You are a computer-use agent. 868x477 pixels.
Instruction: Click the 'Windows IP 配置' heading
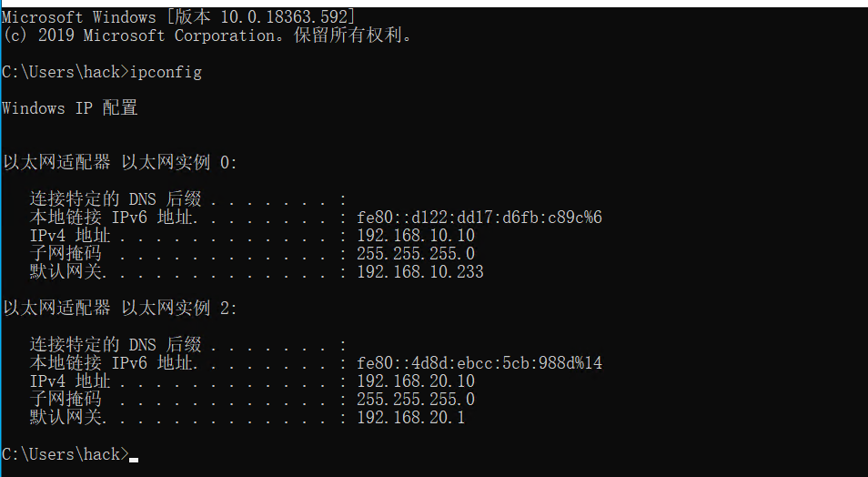(70, 108)
